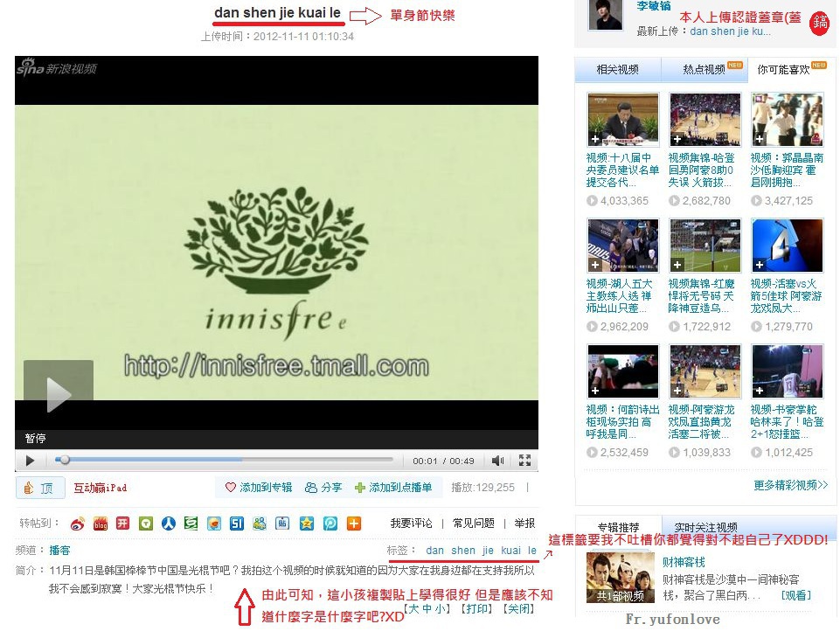Click 更多精彩视频>> link

(790, 485)
